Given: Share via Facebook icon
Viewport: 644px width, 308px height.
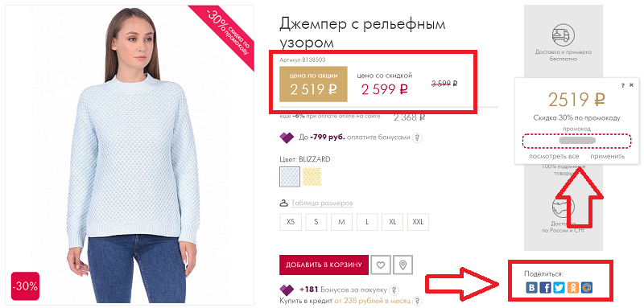Looking at the screenshot, I should tap(546, 288).
